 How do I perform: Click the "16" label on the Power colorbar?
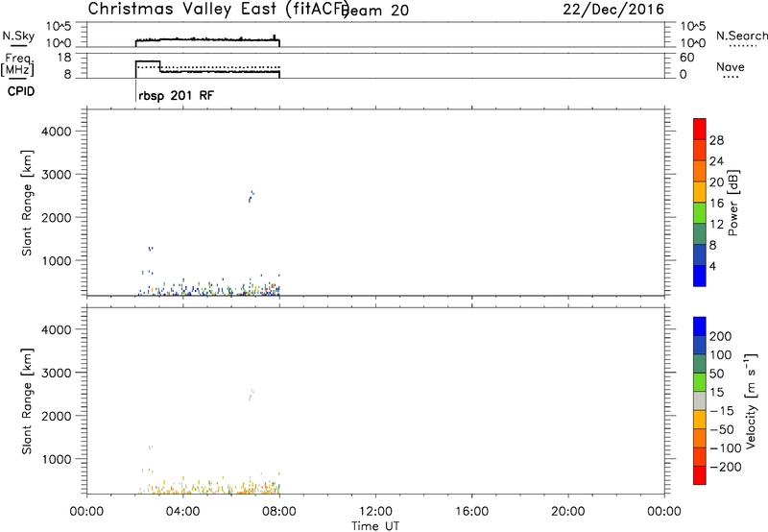pos(716,204)
